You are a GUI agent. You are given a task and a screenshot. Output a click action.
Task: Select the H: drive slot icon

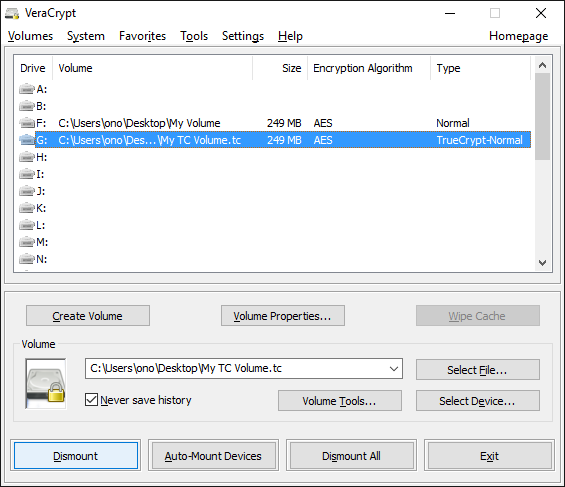click(x=27, y=157)
